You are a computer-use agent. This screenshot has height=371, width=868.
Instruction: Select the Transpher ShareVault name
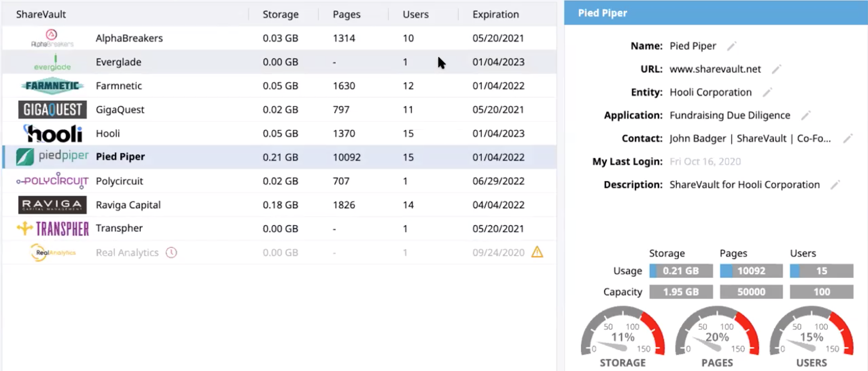(x=119, y=228)
